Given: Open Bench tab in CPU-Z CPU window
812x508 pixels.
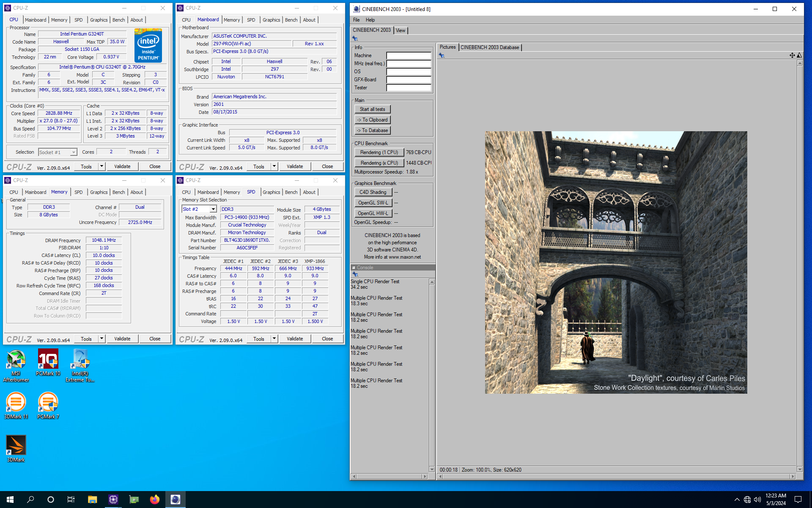Looking at the screenshot, I should pos(119,20).
